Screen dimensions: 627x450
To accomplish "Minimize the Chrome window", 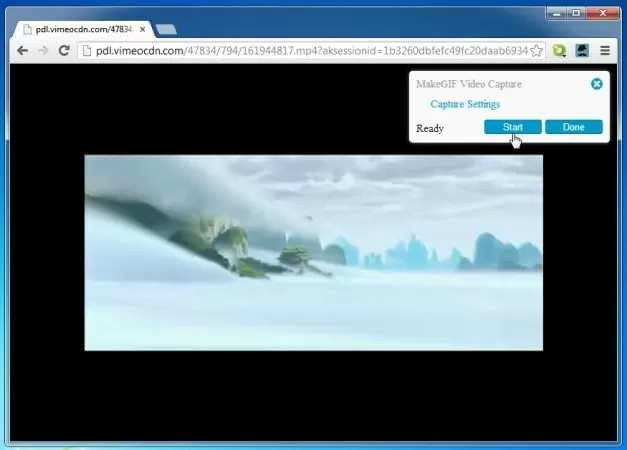I will tap(555, 13).
